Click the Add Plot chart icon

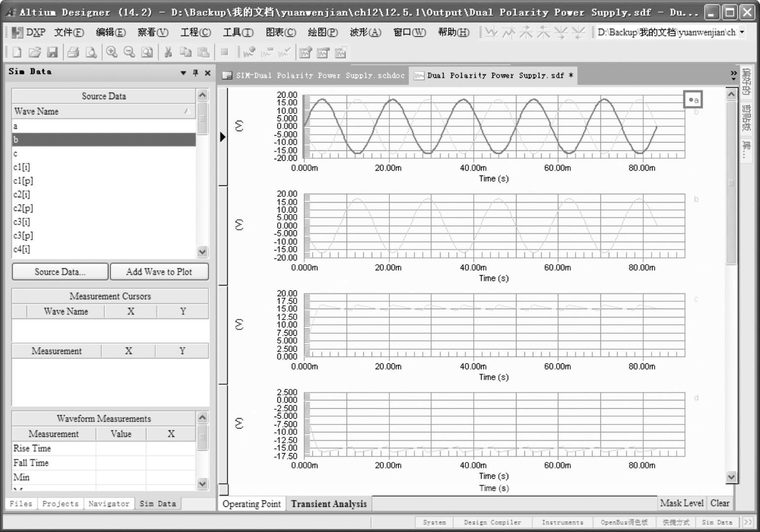(x=306, y=52)
